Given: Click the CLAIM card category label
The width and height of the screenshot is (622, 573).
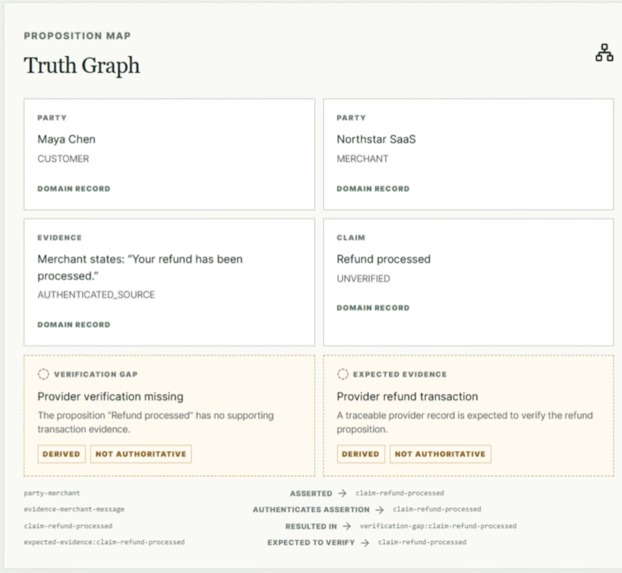Looking at the screenshot, I should pos(351,238).
